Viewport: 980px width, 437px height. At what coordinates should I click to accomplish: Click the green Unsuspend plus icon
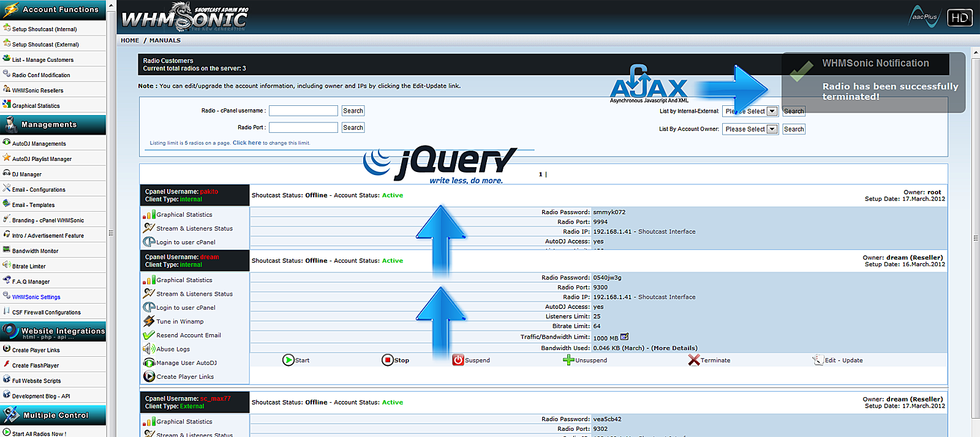click(568, 360)
